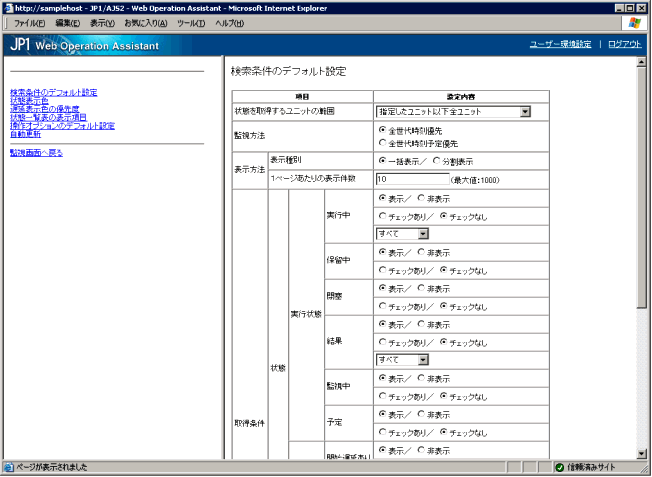Select チェックあり radio in the 監視中 row
The width and height of the screenshot is (652, 477).
pyautogui.click(x=382, y=396)
